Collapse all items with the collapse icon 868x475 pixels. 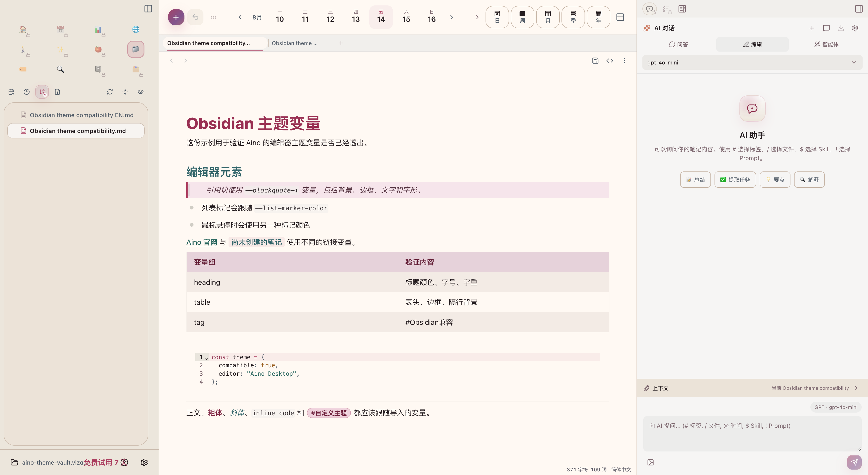(x=125, y=92)
